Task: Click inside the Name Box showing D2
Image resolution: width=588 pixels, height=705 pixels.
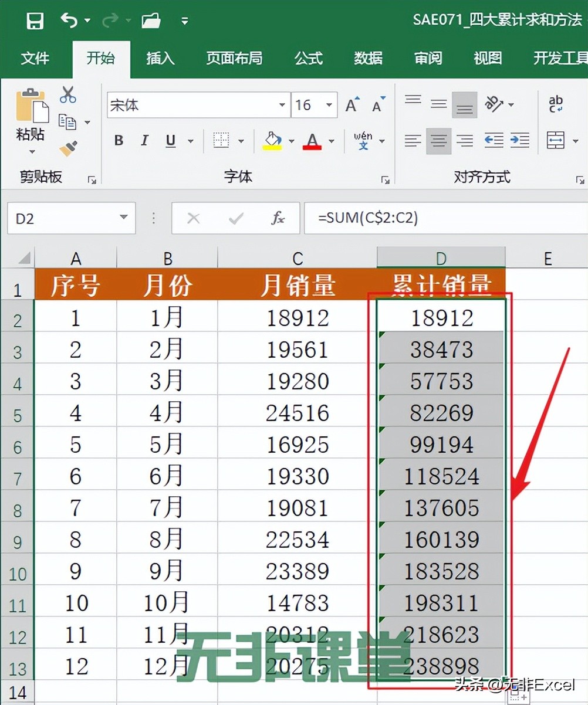Action: [x=59, y=218]
